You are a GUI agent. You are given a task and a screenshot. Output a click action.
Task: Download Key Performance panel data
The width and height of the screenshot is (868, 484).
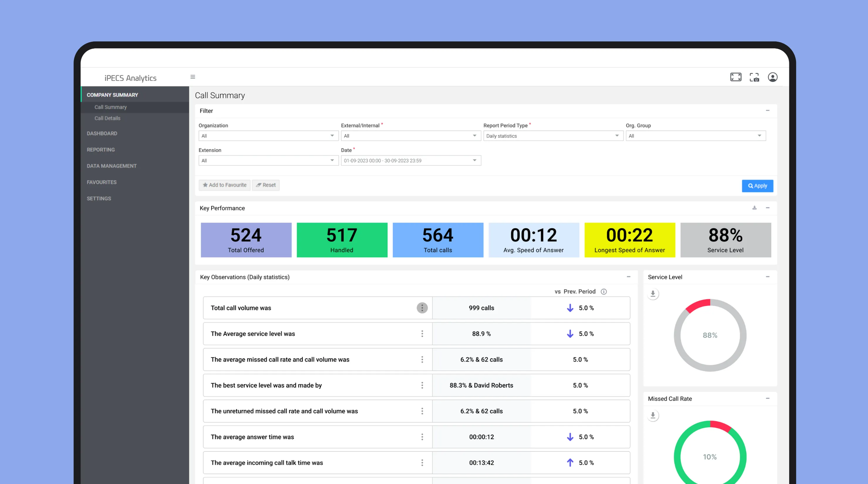coord(754,208)
